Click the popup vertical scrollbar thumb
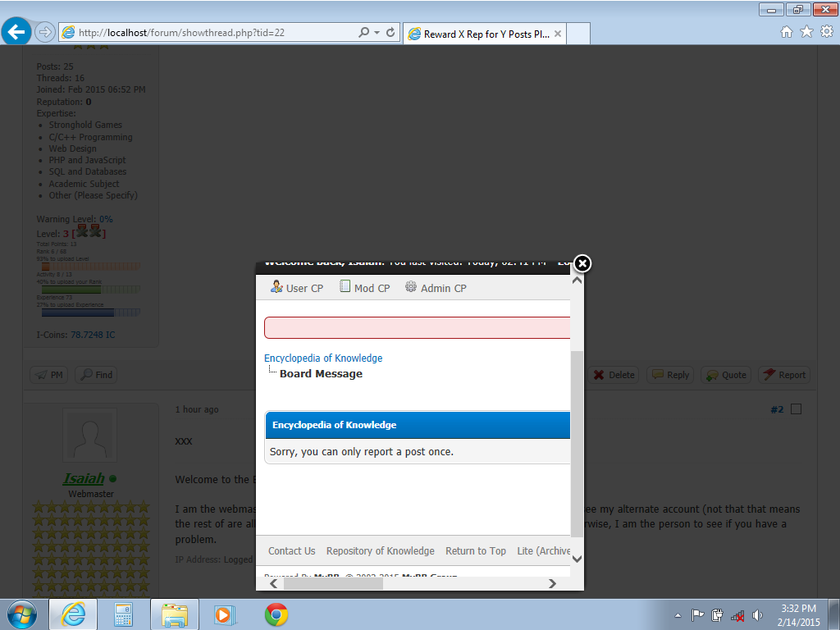The image size is (840, 630). (x=577, y=444)
